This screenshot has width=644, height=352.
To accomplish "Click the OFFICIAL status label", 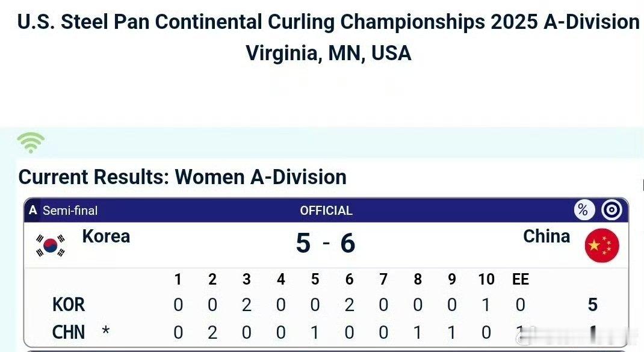I will point(326,211).
